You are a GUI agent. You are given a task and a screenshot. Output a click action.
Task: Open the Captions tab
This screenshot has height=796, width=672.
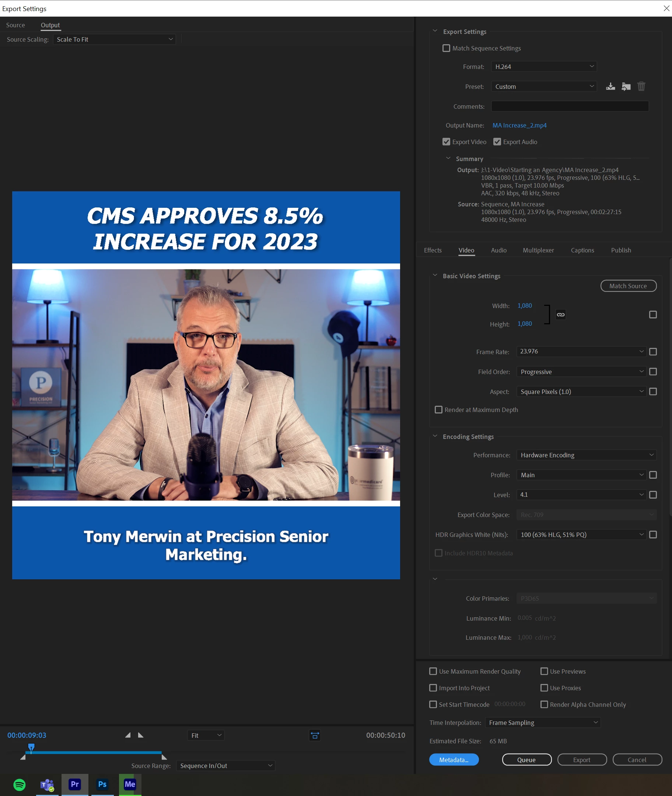tap(582, 250)
